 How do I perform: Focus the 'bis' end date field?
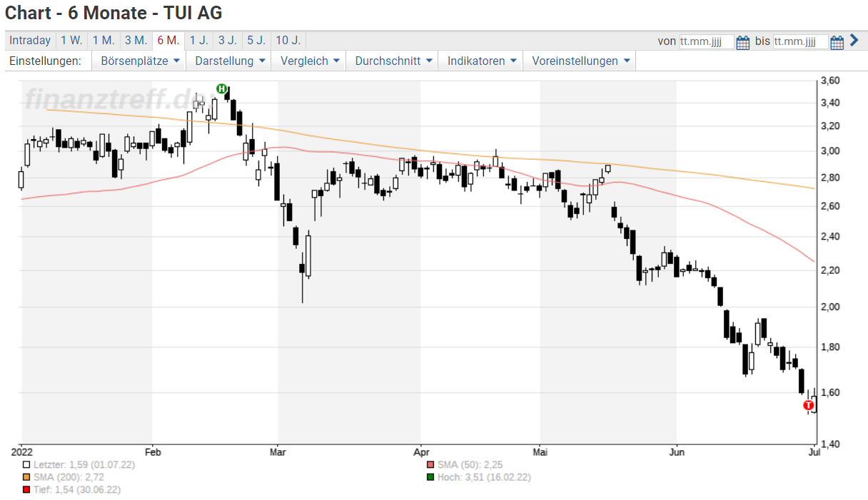(801, 41)
